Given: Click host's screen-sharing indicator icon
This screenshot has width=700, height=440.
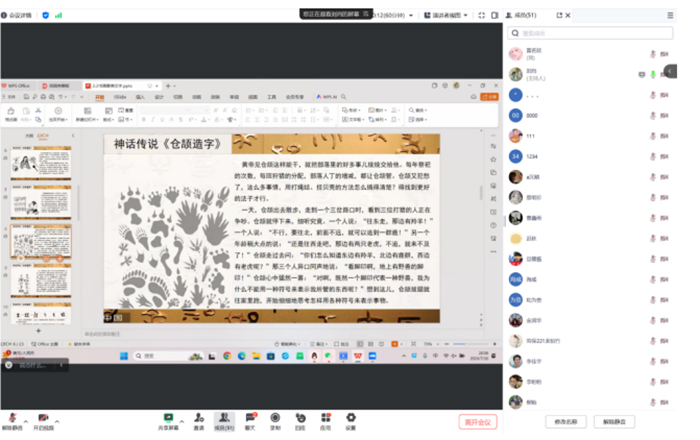Looking at the screenshot, I should (642, 75).
